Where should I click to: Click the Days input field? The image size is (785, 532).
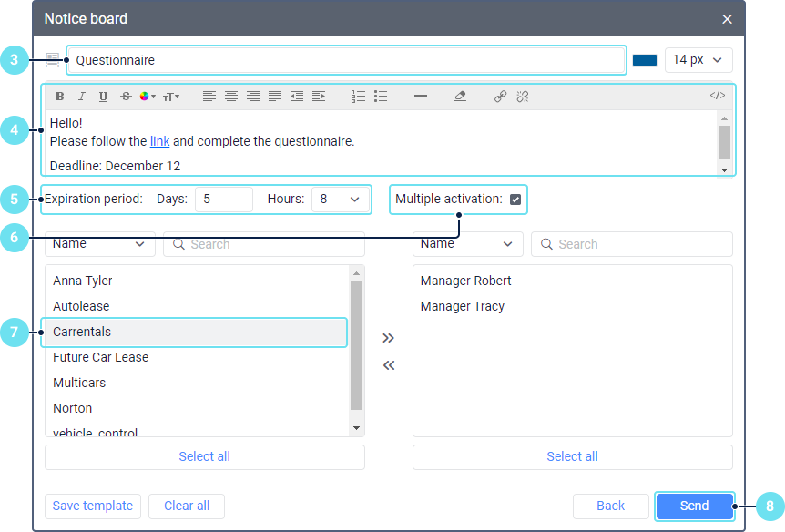coord(223,199)
